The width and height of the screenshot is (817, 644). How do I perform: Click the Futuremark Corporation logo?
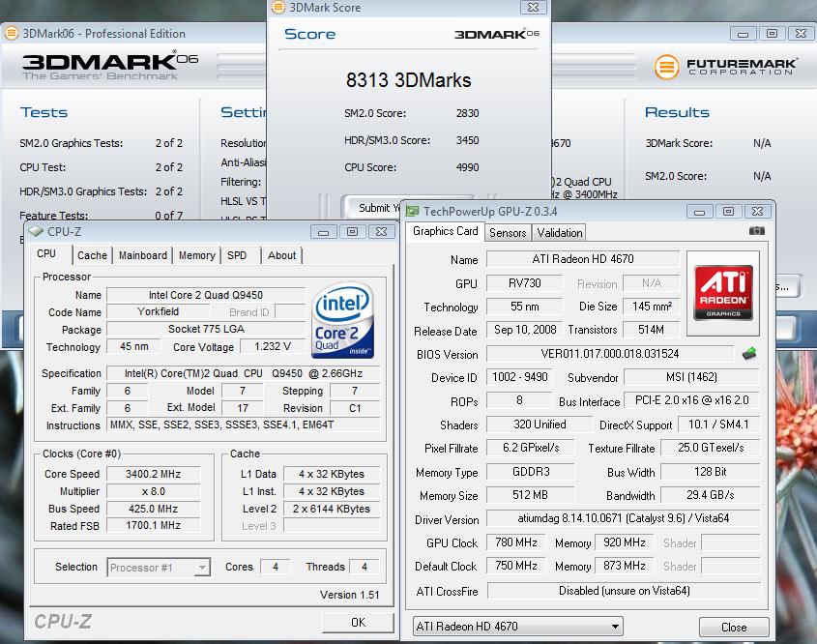[725, 67]
